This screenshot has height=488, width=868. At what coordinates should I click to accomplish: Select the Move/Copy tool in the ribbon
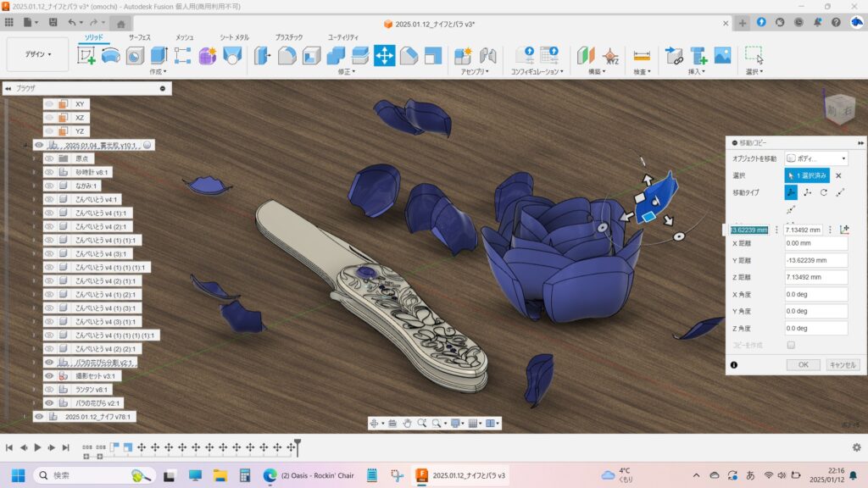384,56
